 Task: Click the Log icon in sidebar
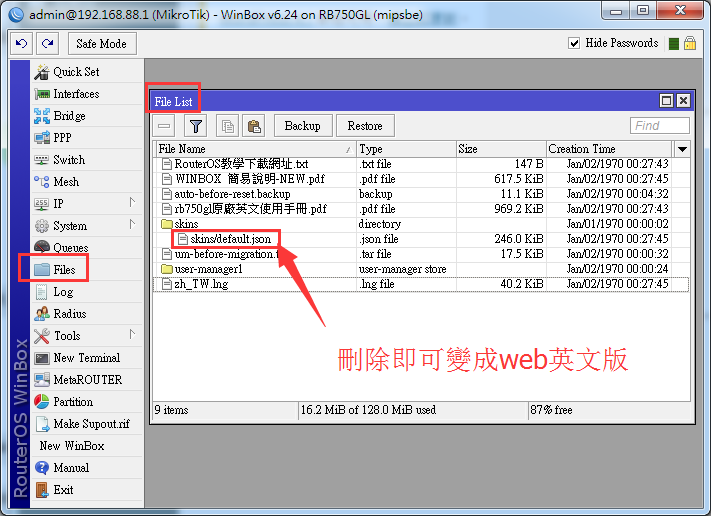pos(41,292)
